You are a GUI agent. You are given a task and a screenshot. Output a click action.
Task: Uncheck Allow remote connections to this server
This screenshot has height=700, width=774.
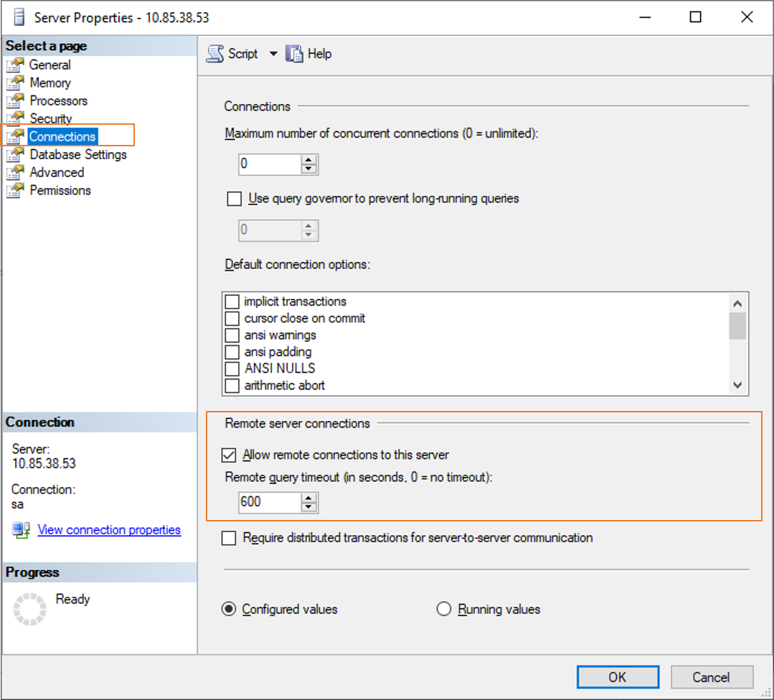coord(229,455)
